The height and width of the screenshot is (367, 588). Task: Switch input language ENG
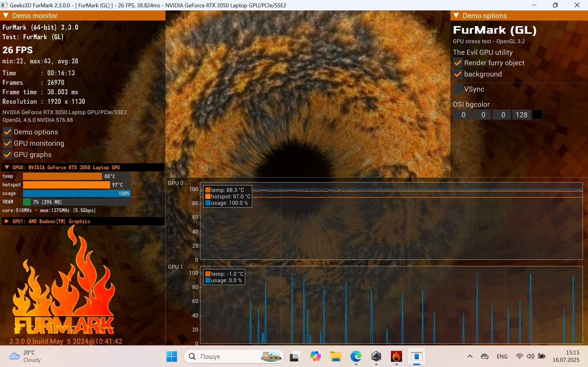[502, 356]
